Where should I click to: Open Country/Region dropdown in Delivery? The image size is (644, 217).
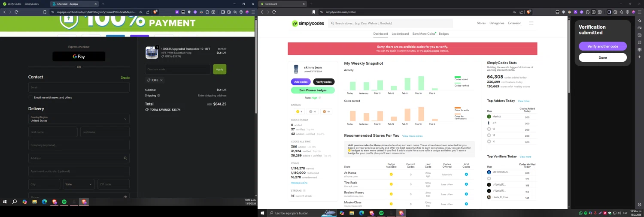pyautogui.click(x=79, y=119)
